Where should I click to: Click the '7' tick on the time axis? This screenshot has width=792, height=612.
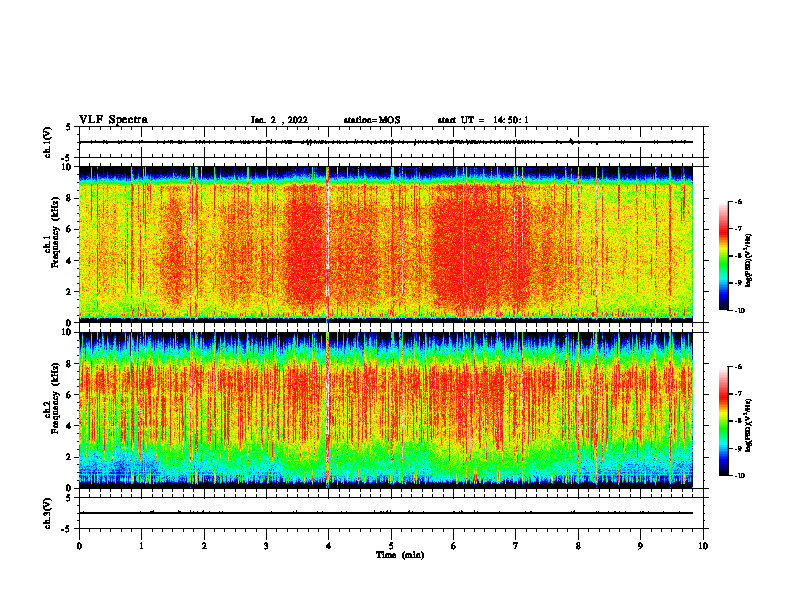point(516,546)
